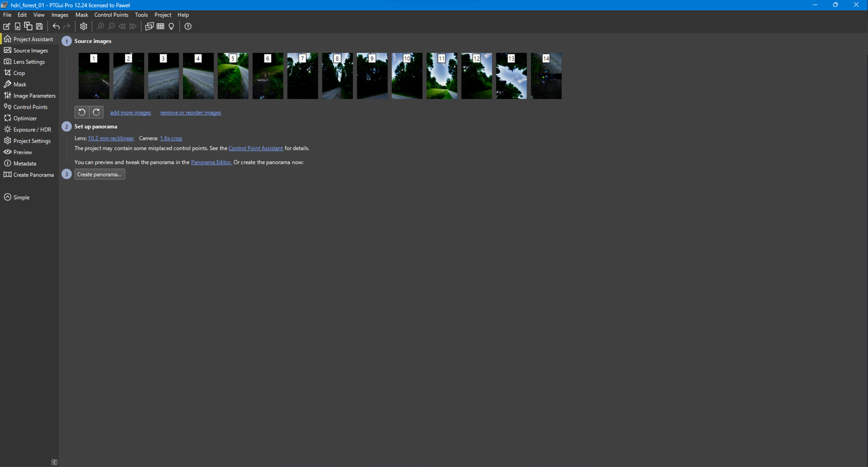Click the zoom in magnifier icon

100,26
